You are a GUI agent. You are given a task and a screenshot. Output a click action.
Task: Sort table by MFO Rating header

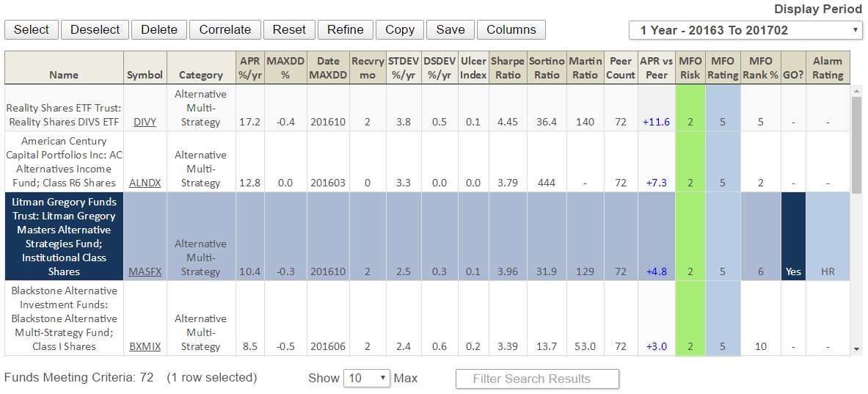pos(722,68)
